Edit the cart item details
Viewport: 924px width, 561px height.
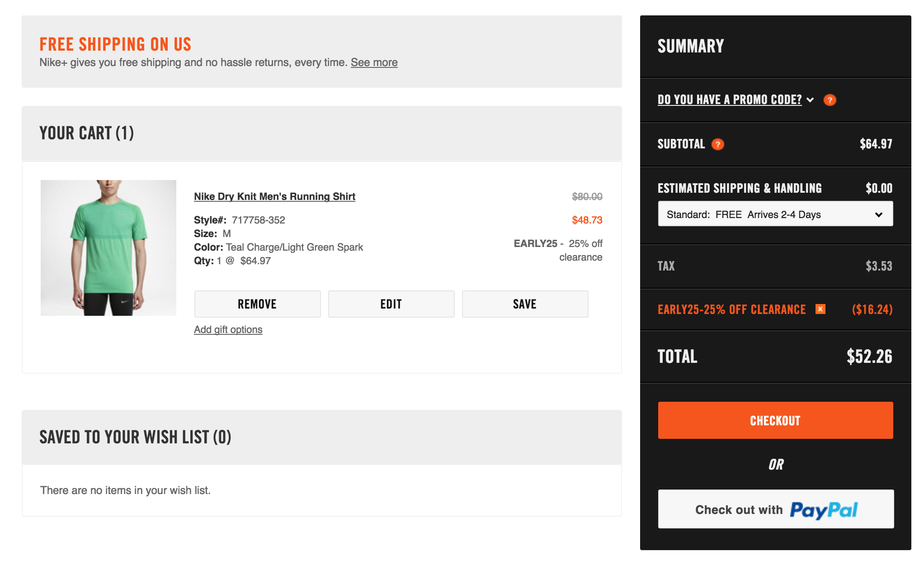pos(391,304)
